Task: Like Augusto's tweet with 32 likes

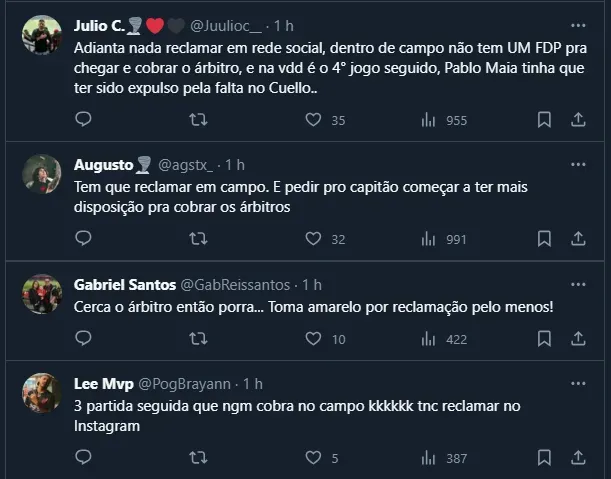Action: click(314, 239)
